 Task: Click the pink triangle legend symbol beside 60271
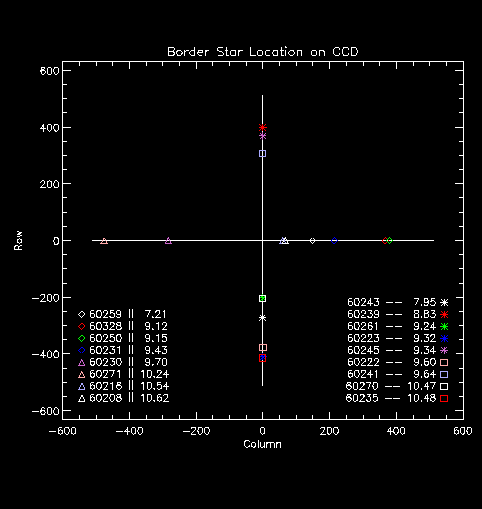82,374
